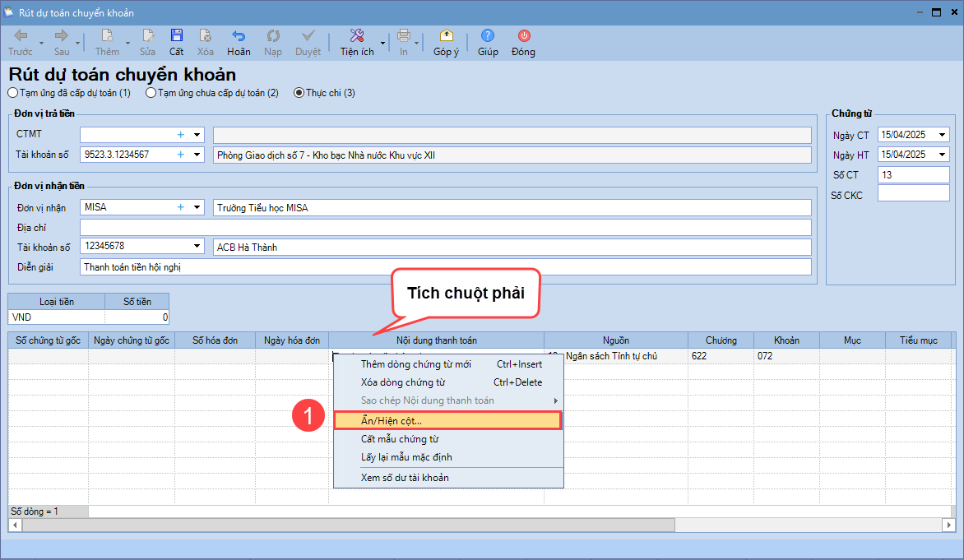Select Thêm dòng chứng từ mới menu item
Image resolution: width=964 pixels, height=560 pixels.
tap(416, 364)
